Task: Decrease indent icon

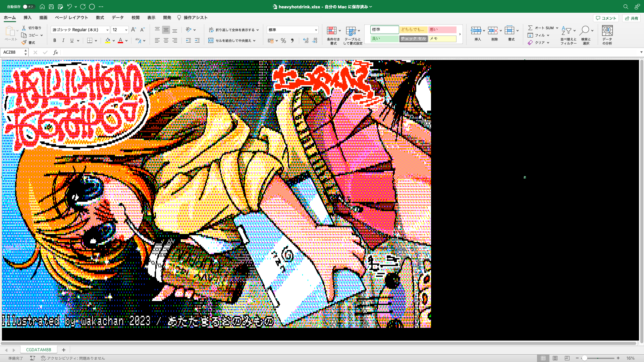Action: coord(189,41)
